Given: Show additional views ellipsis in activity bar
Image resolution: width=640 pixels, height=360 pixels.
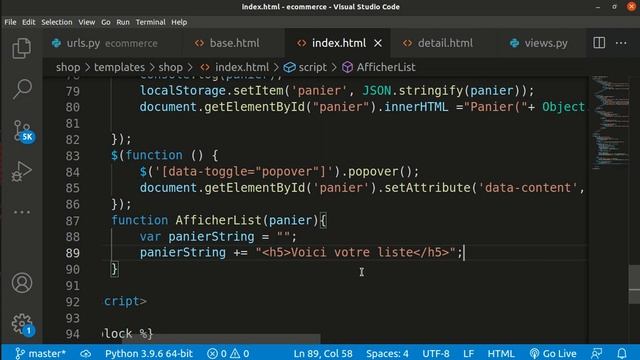Looking at the screenshot, I should (x=22, y=212).
